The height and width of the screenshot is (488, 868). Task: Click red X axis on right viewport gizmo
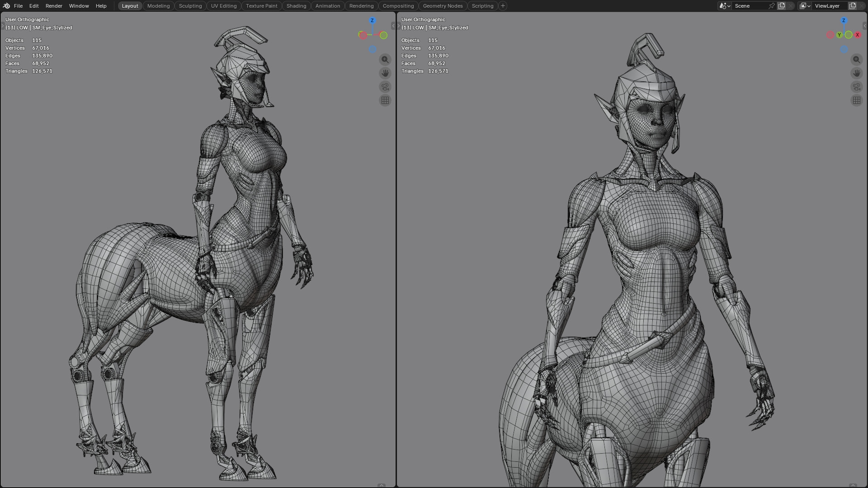[x=857, y=35]
